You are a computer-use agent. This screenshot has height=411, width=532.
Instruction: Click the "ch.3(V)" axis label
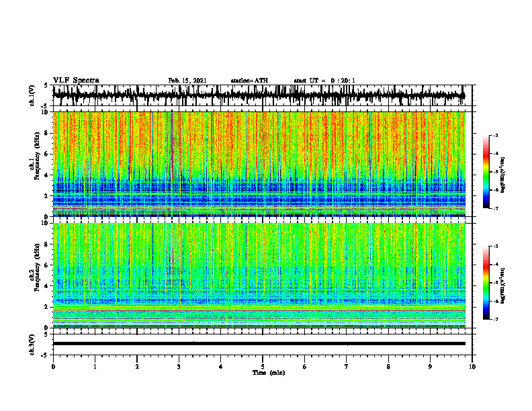tap(32, 345)
